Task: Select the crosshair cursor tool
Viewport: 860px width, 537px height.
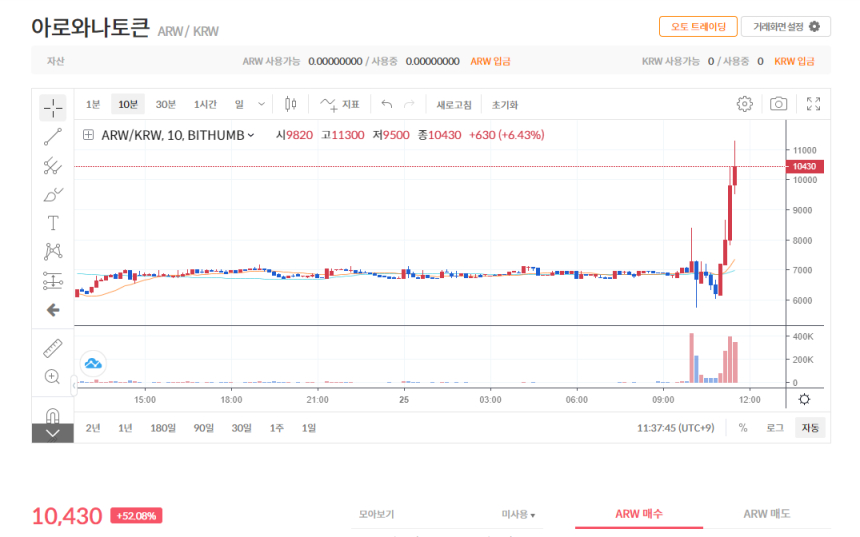Action: 53,108
